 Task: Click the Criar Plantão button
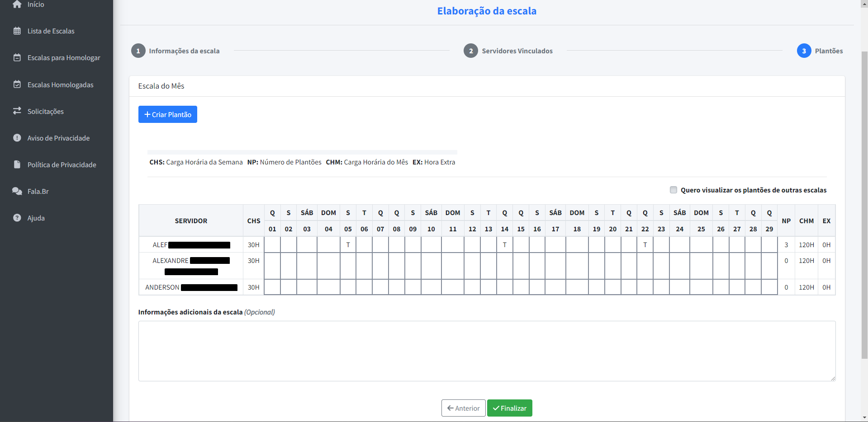(168, 114)
